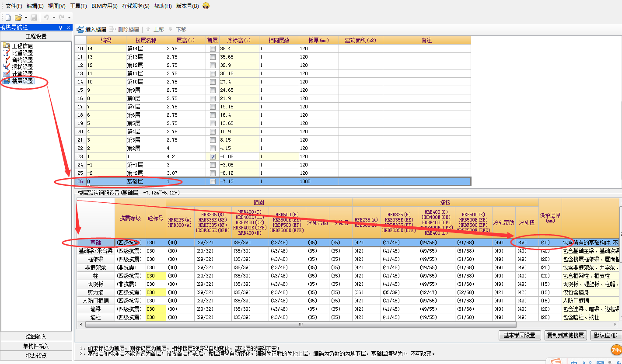Image resolution: width=622 pixels, height=364 pixels.
Task: Open the 版本号(B) menu
Action: pyautogui.click(x=187, y=6)
